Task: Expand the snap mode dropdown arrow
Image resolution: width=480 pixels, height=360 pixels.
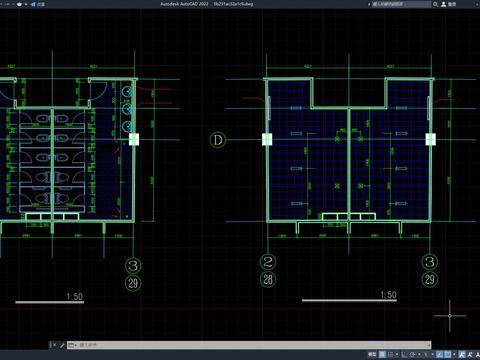Action: (397, 354)
